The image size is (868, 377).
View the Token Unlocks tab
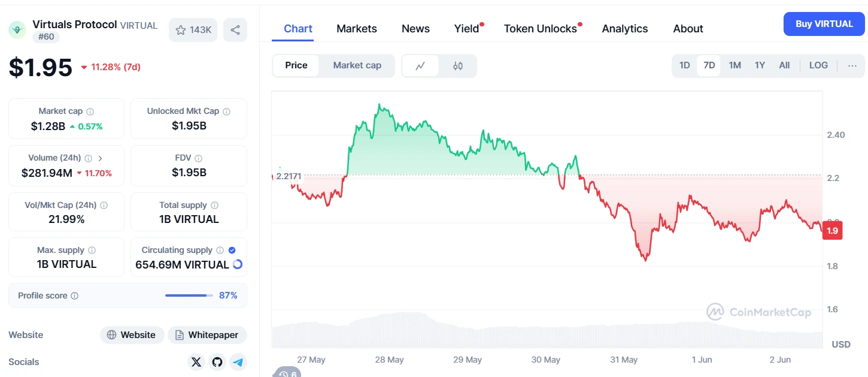[541, 29]
